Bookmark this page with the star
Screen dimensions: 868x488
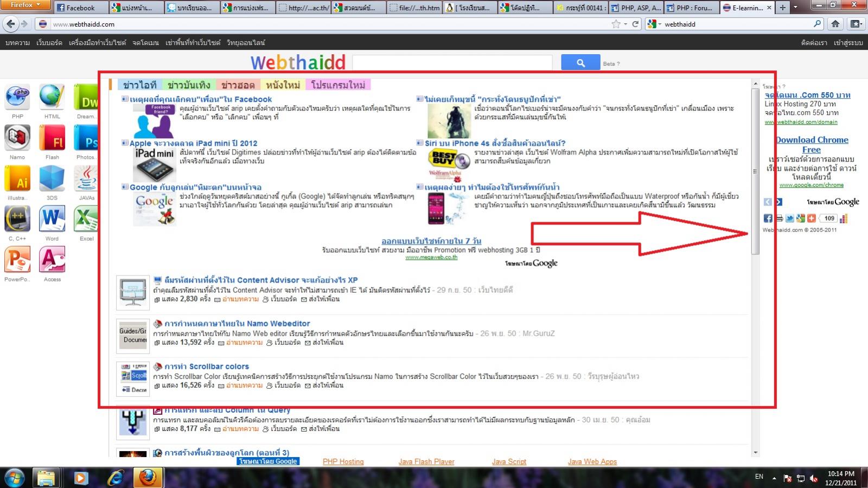(x=616, y=24)
